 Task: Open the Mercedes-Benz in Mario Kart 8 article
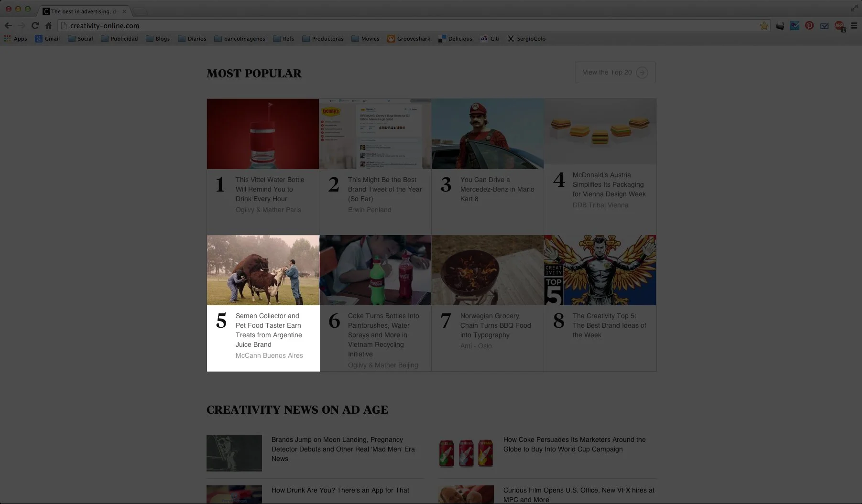497,189
